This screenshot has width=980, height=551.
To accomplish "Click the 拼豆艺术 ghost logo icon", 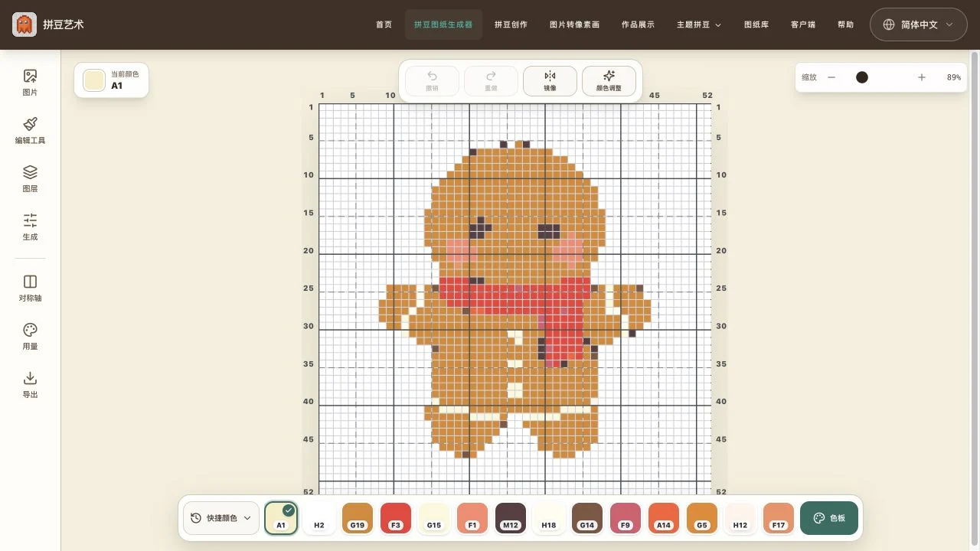I will click(24, 24).
